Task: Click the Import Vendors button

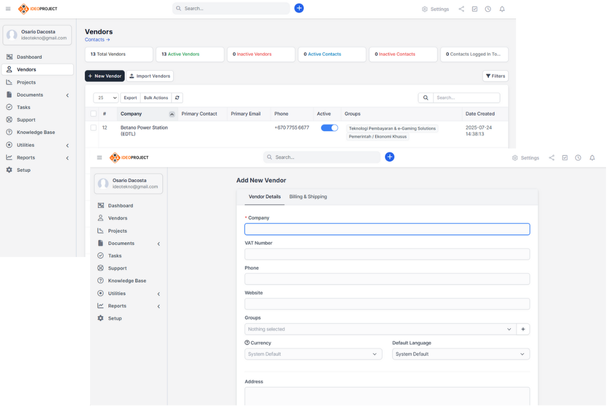Action: click(x=150, y=76)
